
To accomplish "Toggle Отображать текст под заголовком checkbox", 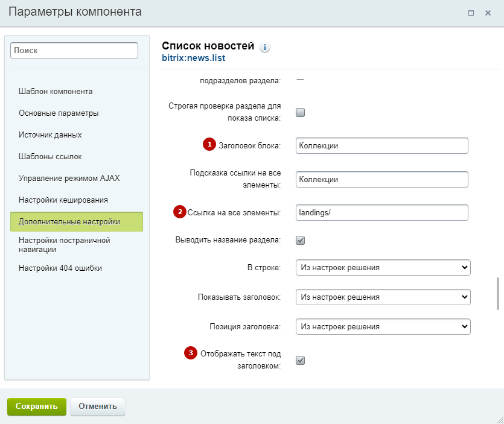I will click(300, 361).
